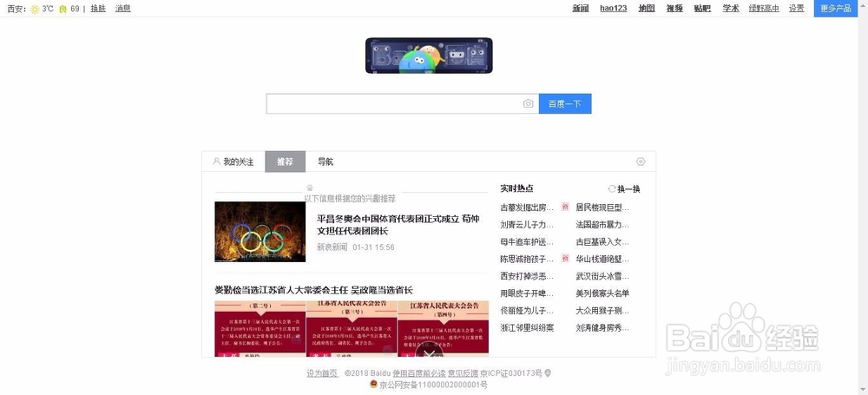
Task: Open hot topic 刘涛健身房秀
Action: [603, 327]
